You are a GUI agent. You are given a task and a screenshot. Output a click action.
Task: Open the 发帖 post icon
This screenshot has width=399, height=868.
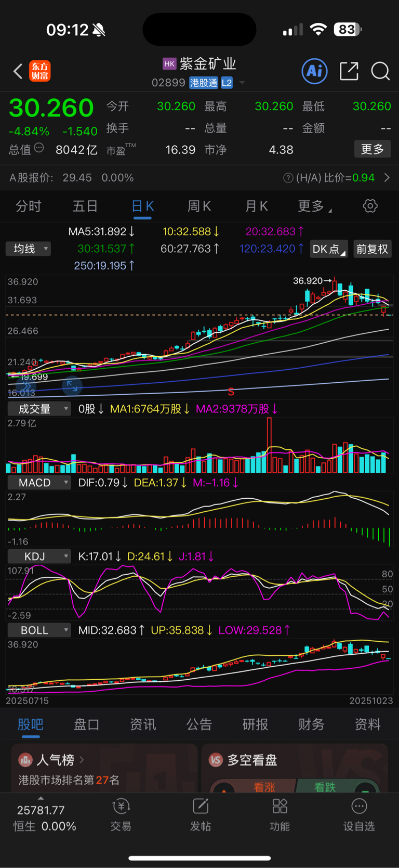201,807
